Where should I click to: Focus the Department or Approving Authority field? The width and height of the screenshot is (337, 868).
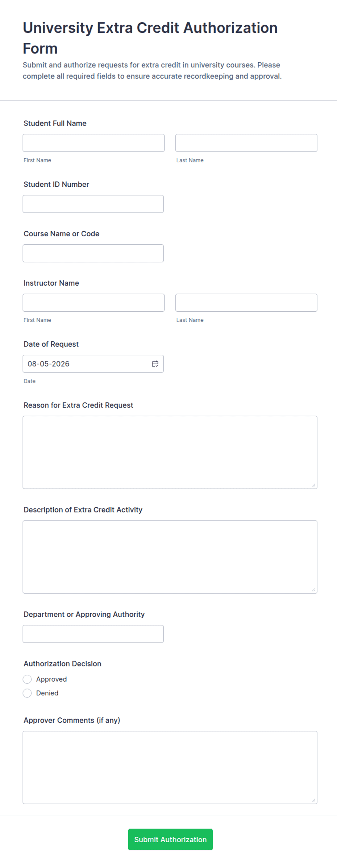click(93, 634)
